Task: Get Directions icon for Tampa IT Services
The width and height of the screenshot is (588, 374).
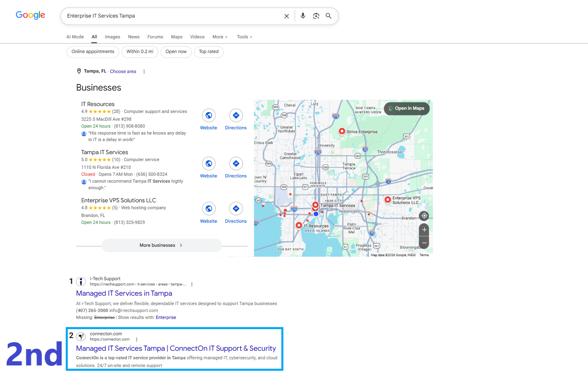Action: point(236,164)
